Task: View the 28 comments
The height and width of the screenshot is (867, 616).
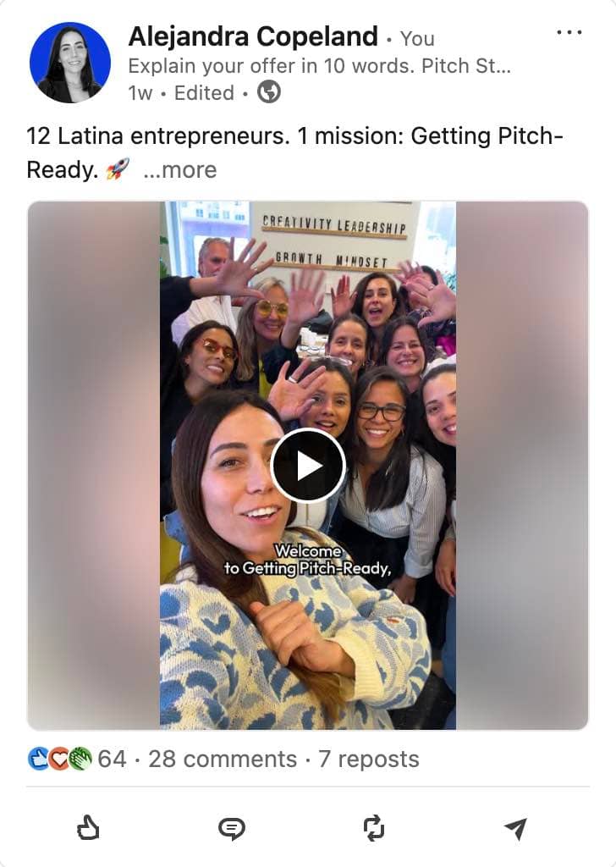Action: click(x=223, y=759)
